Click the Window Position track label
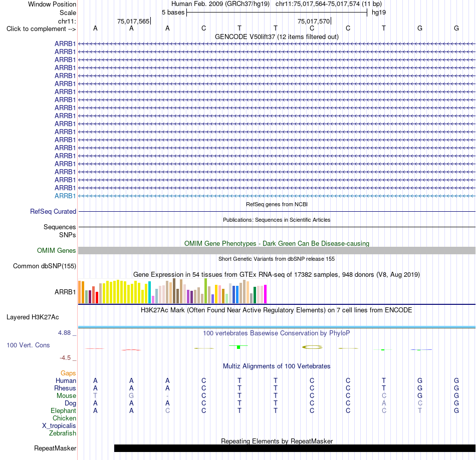 point(52,4)
